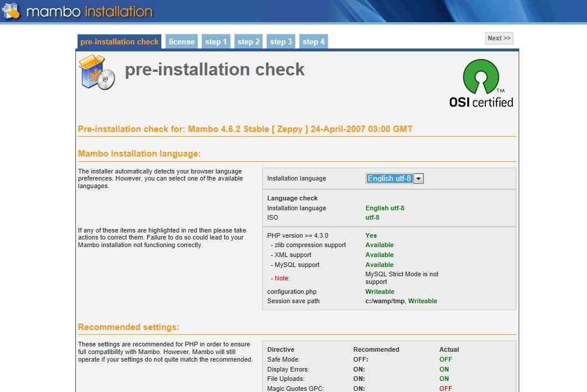Image resolution: width=587 pixels, height=392 pixels.
Task: Go to the step 4 tab
Action: (x=313, y=41)
